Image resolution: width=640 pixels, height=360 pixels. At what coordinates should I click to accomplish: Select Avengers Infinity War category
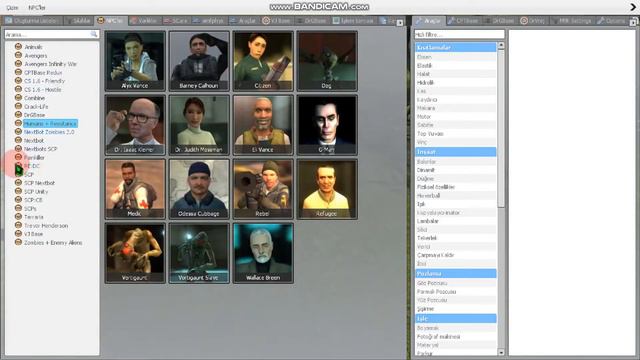click(50, 64)
